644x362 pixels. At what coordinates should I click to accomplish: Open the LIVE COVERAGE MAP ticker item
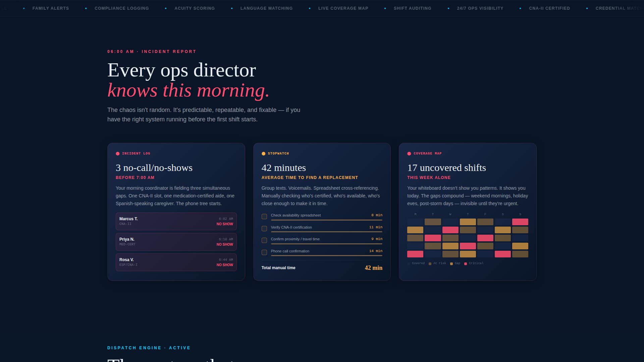(x=343, y=8)
